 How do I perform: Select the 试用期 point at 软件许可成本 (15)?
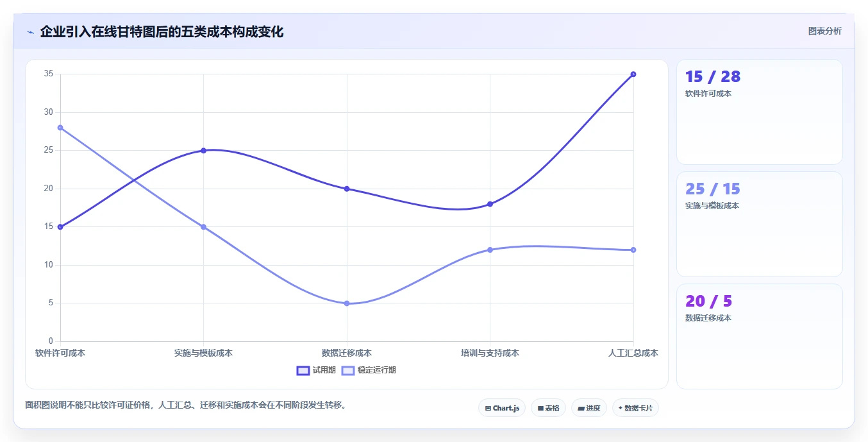(x=60, y=227)
